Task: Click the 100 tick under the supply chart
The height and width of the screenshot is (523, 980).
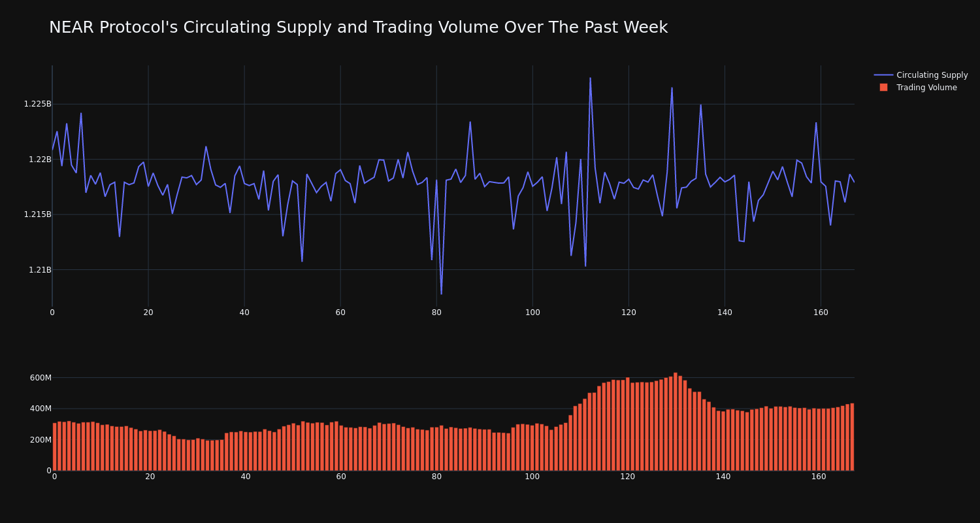Action: coord(532,312)
